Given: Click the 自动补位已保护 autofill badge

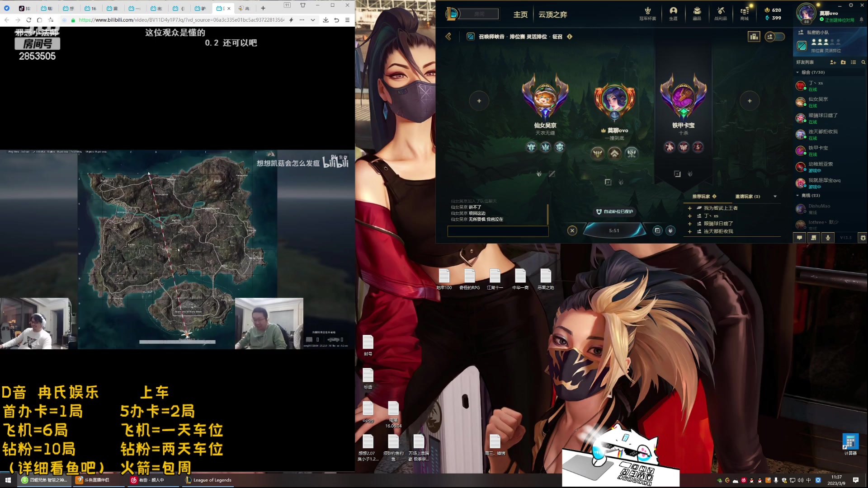Looking at the screenshot, I should (x=614, y=211).
